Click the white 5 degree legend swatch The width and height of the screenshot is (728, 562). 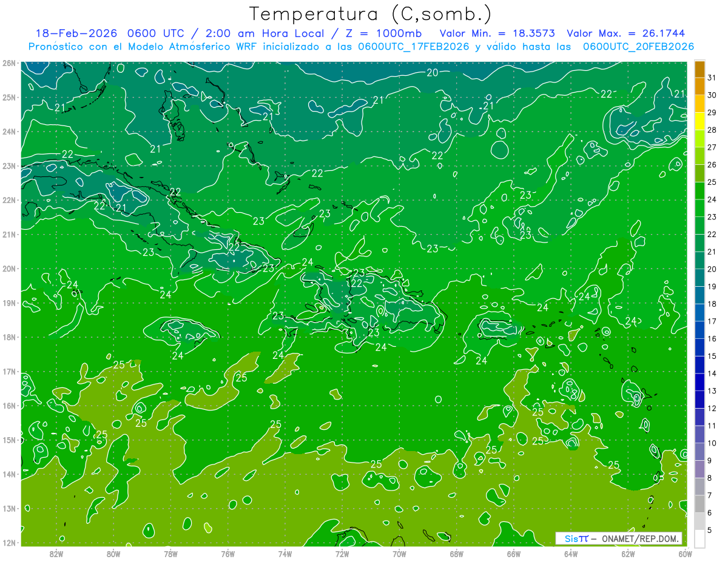(699, 538)
